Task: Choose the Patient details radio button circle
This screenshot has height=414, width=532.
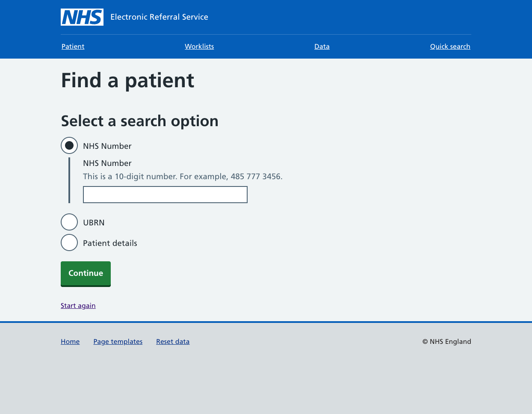Action: pyautogui.click(x=69, y=242)
